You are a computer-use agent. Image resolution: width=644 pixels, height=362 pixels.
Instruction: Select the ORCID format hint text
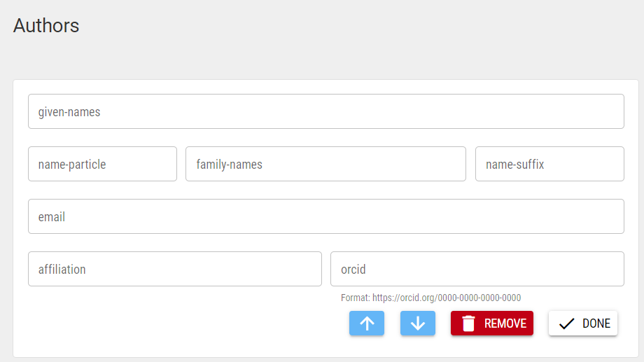click(x=430, y=298)
